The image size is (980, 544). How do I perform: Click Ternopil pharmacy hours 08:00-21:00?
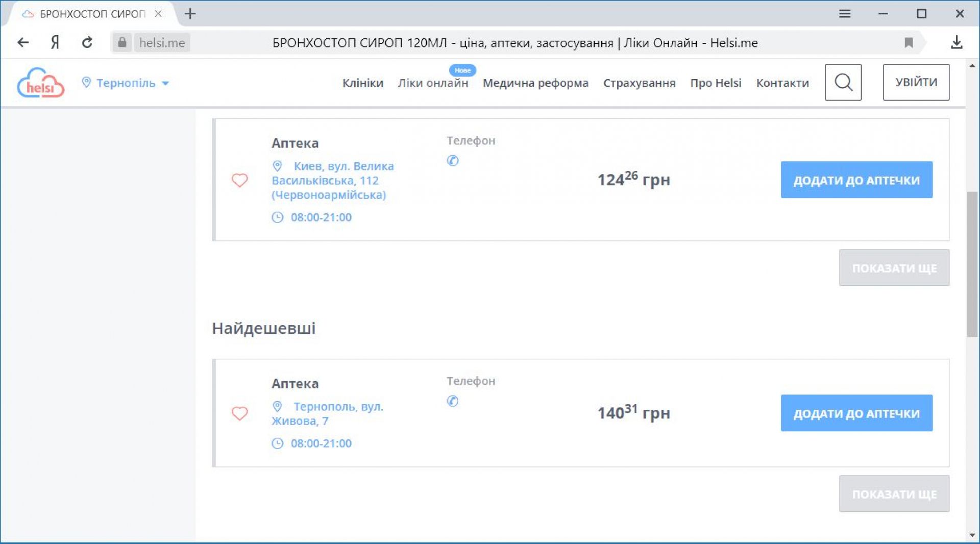click(x=321, y=443)
